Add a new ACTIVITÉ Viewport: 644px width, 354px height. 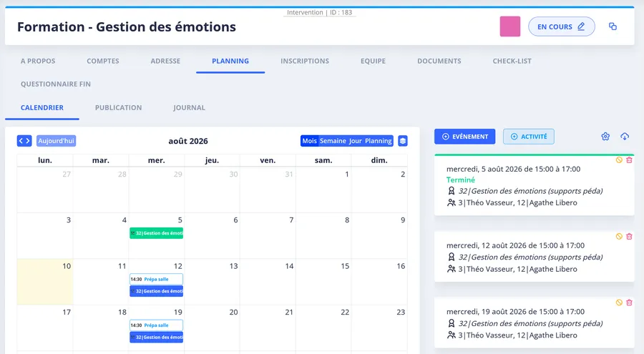[529, 137]
